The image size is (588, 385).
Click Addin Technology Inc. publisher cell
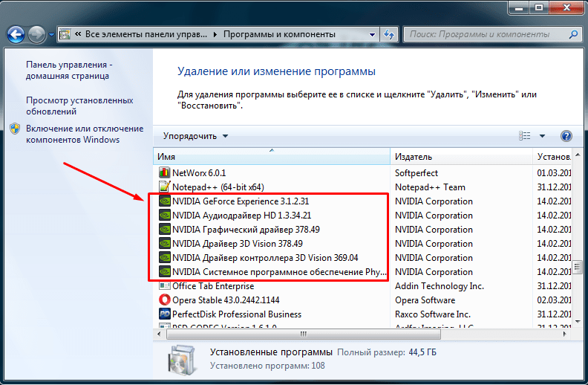[439, 286]
